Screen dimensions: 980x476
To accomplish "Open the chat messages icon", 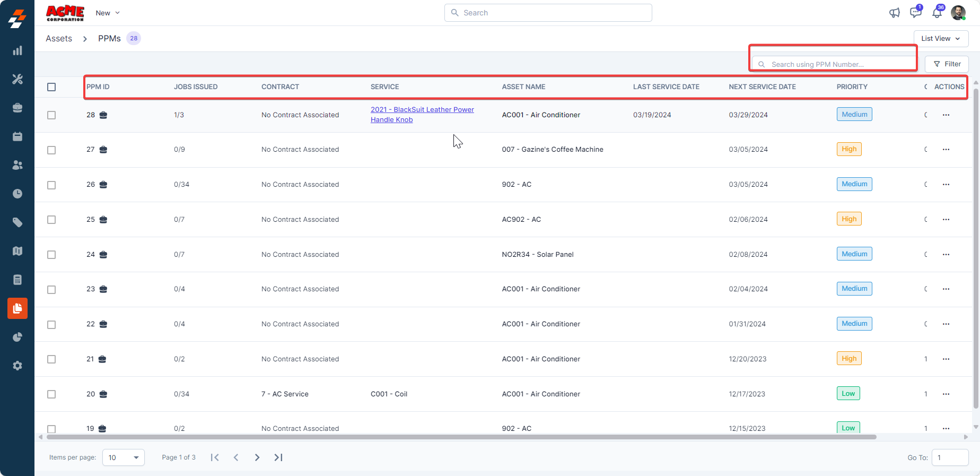I will (915, 13).
